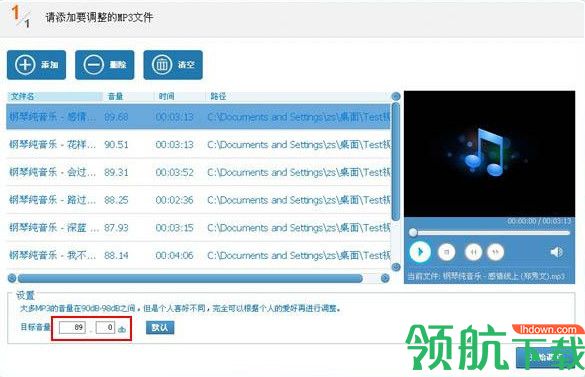Click the 当前文件 current file label in the player

(486, 277)
